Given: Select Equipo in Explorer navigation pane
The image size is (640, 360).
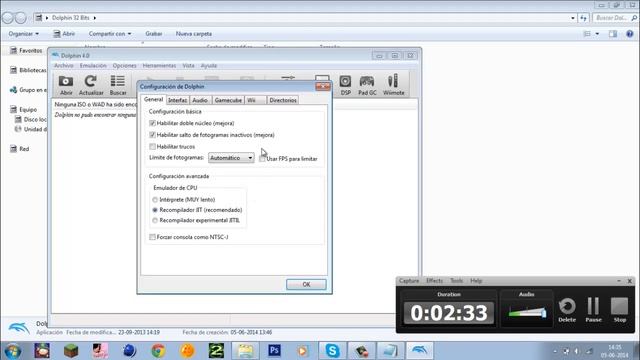Looking at the screenshot, I should pyautogui.click(x=24, y=109).
